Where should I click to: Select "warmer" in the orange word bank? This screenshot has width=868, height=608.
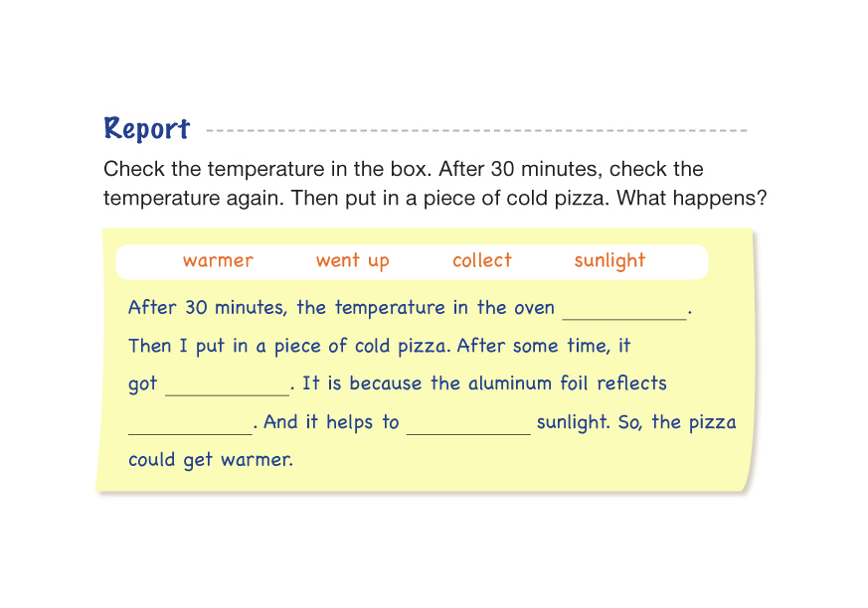click(218, 260)
